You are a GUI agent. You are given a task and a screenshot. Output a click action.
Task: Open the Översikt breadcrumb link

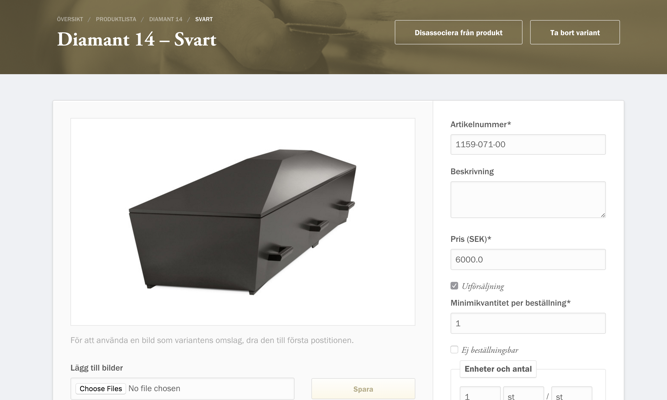[x=70, y=19]
